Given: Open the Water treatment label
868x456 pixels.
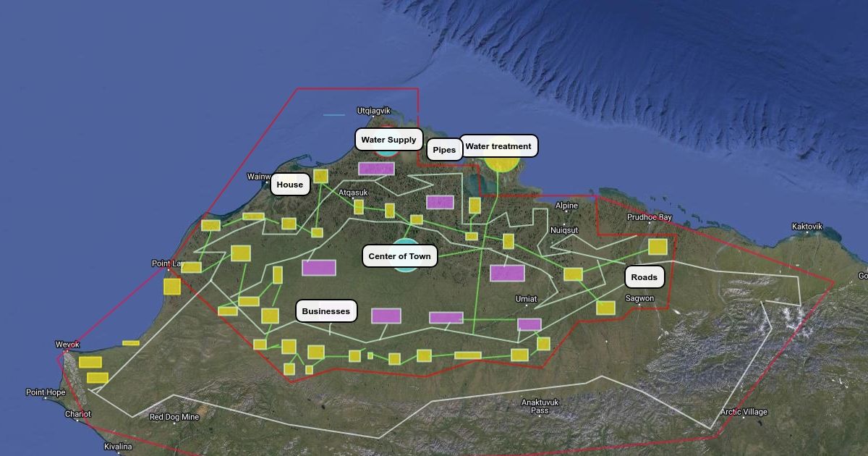Looking at the screenshot, I should [x=498, y=146].
